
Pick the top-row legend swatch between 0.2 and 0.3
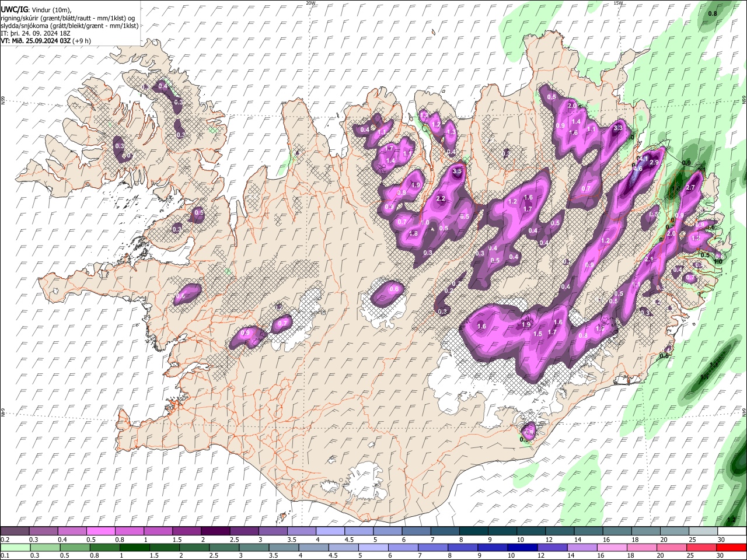tap(15, 531)
